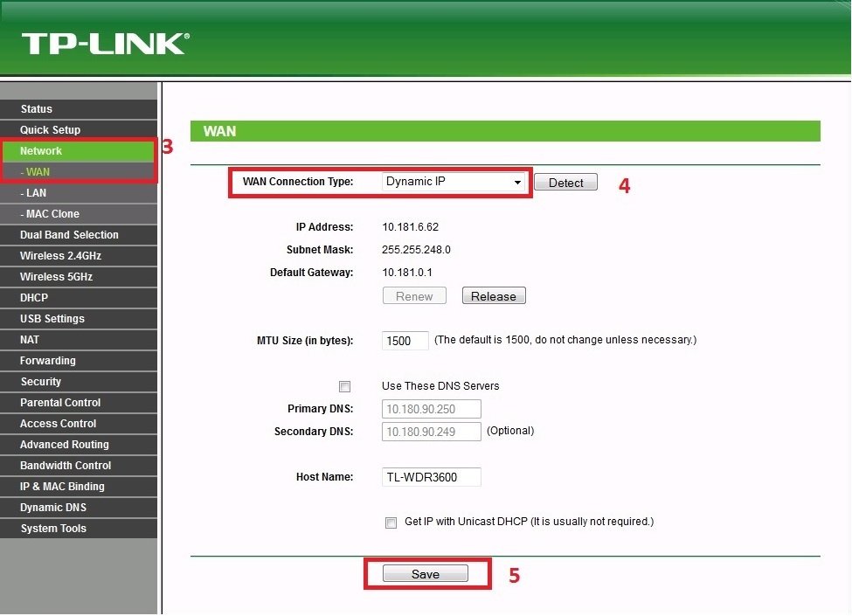
Task: Toggle Get IP with Unicast DHCP
Action: [391, 523]
